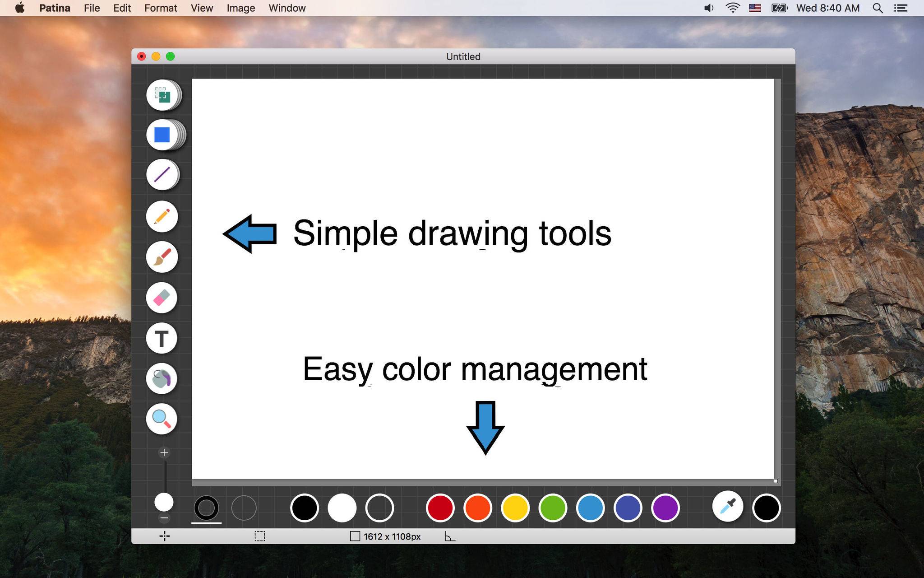
Task: Select the selection/crop tool
Action: pyautogui.click(x=162, y=95)
